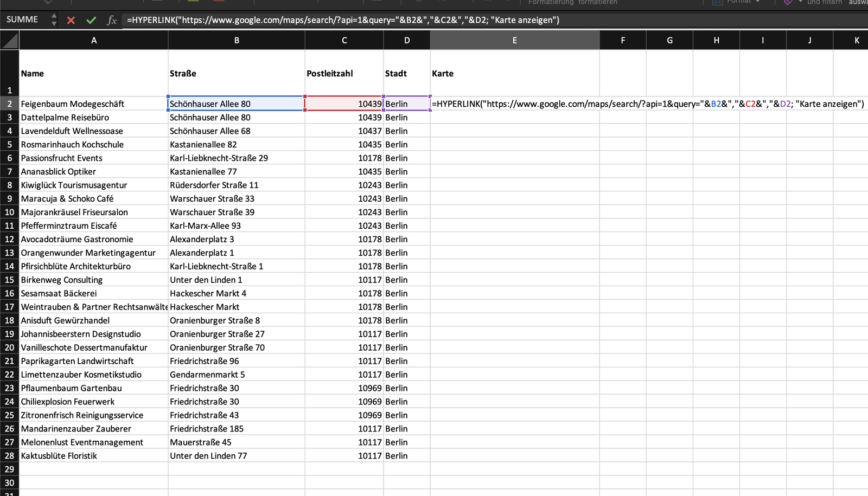Select column A header
Viewport: 868px width, 496px height.
click(94, 40)
